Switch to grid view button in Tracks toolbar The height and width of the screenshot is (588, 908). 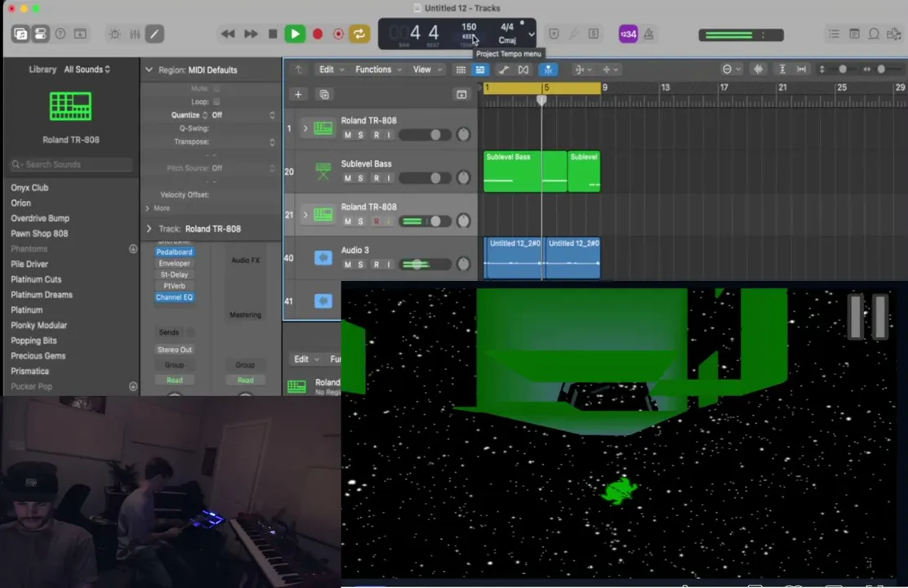click(x=461, y=69)
